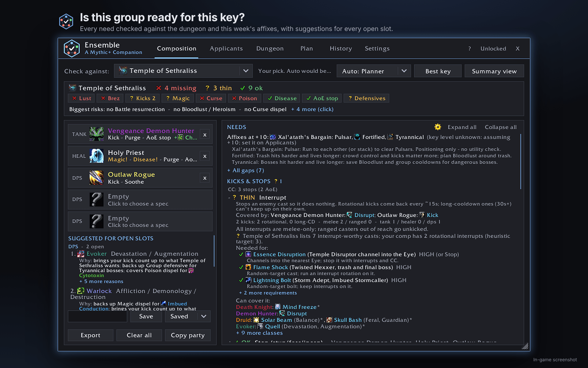Viewport: 588px width, 368px height.
Task: Switch to the Dungeon tab
Action: (270, 48)
